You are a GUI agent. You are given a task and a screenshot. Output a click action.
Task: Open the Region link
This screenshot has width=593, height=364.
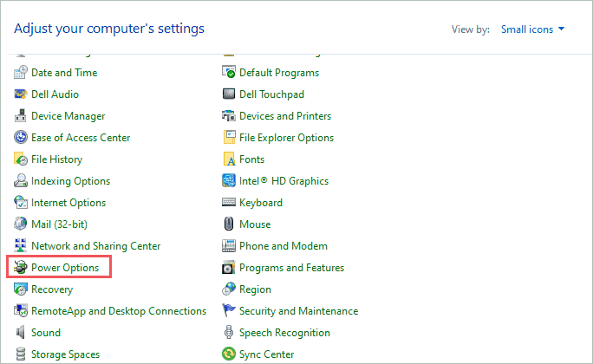coord(255,289)
